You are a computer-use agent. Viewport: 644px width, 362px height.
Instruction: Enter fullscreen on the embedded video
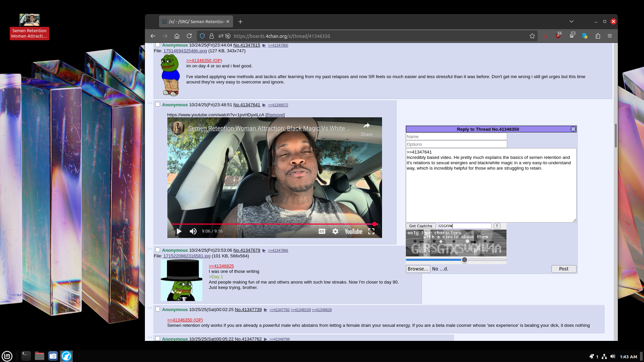371,231
